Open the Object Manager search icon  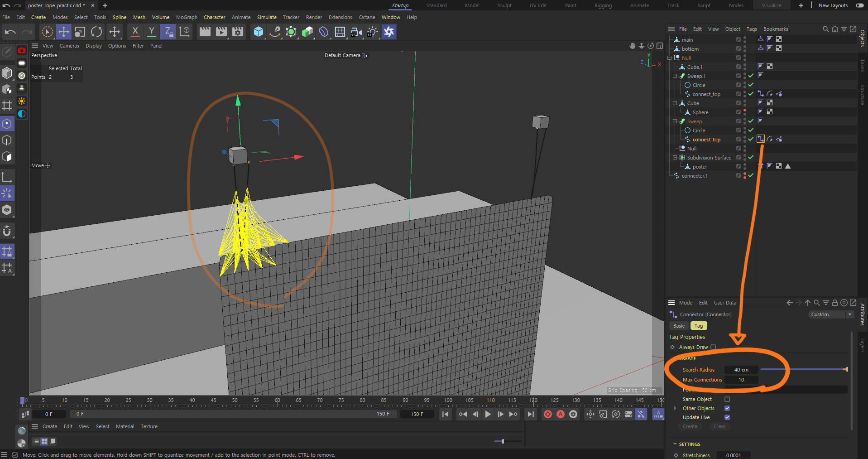click(825, 29)
